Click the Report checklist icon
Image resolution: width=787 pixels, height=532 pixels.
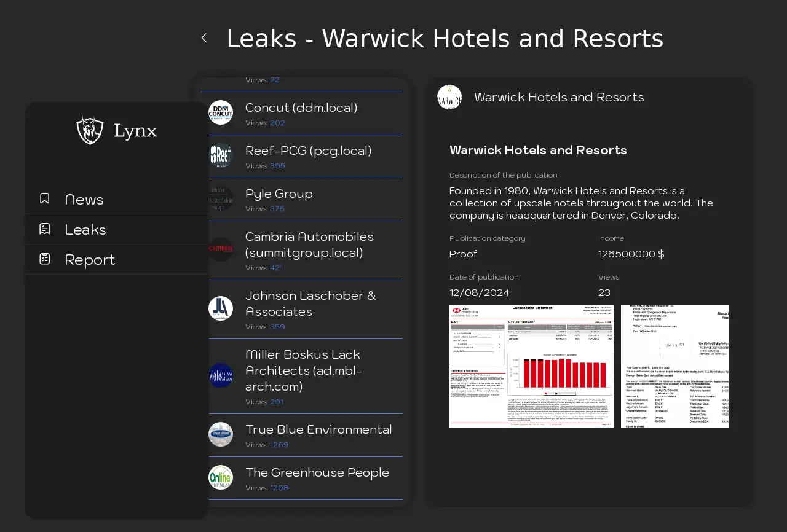(x=45, y=259)
